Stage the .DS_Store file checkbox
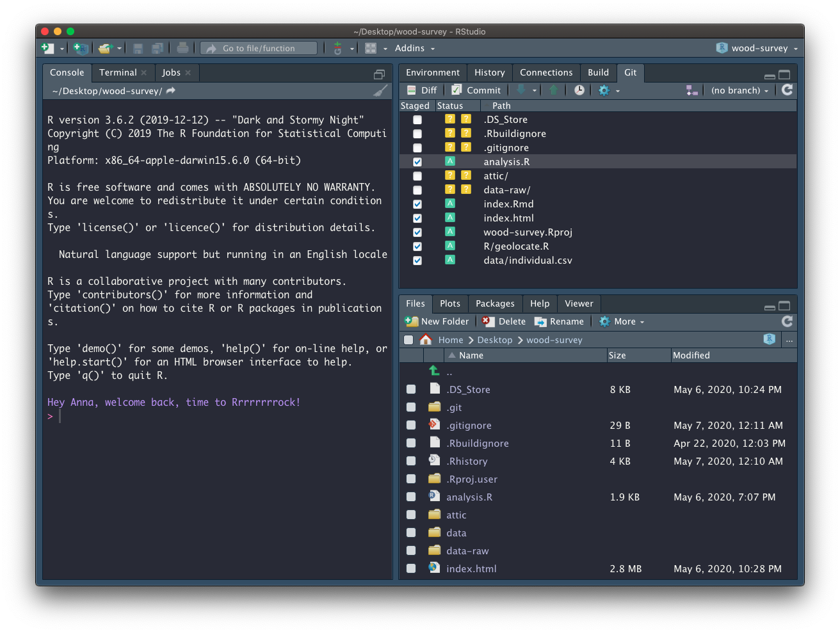The width and height of the screenshot is (840, 633). click(417, 120)
